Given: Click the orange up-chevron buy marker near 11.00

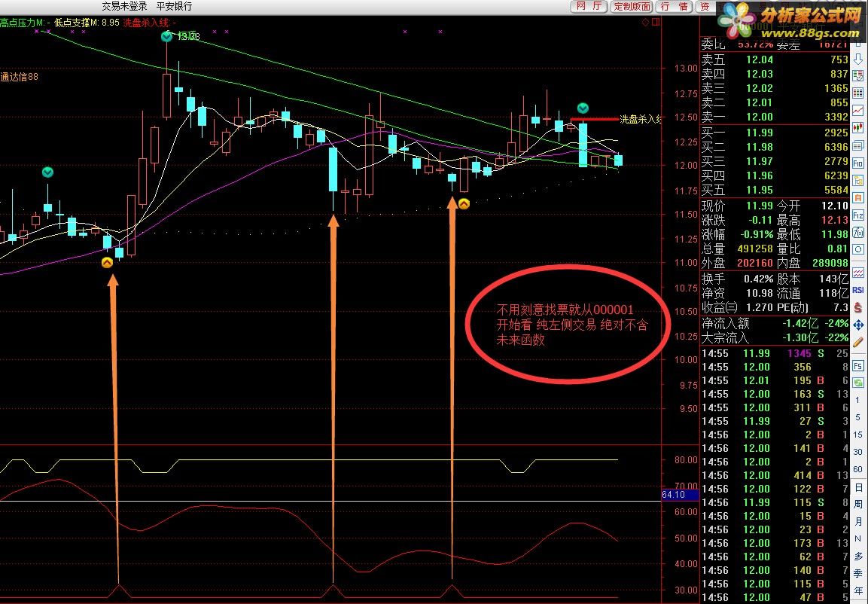Looking at the screenshot, I should (108, 263).
